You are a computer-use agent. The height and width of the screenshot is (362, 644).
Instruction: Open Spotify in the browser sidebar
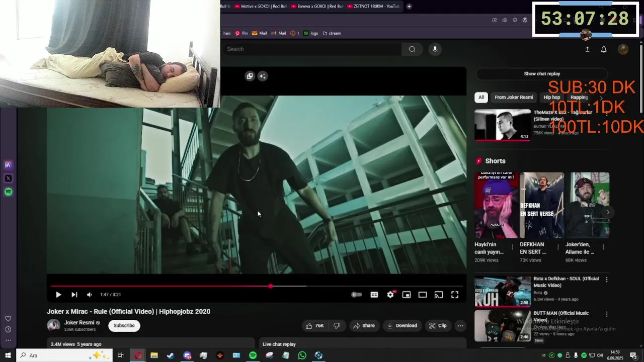[8, 192]
